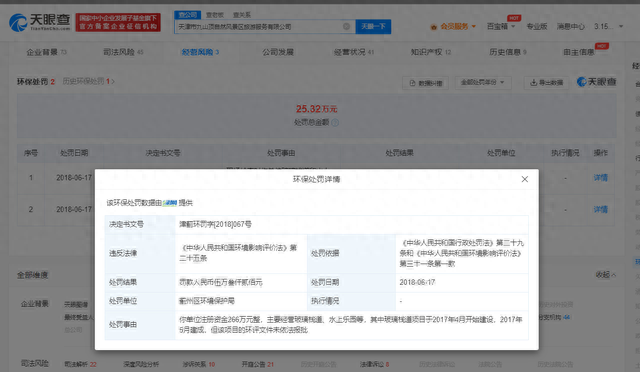
Task: Collapse dimensions with 收起
Action: point(605,275)
